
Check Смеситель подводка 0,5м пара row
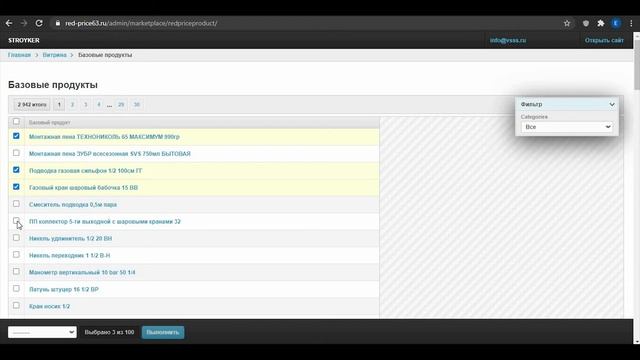point(16,204)
